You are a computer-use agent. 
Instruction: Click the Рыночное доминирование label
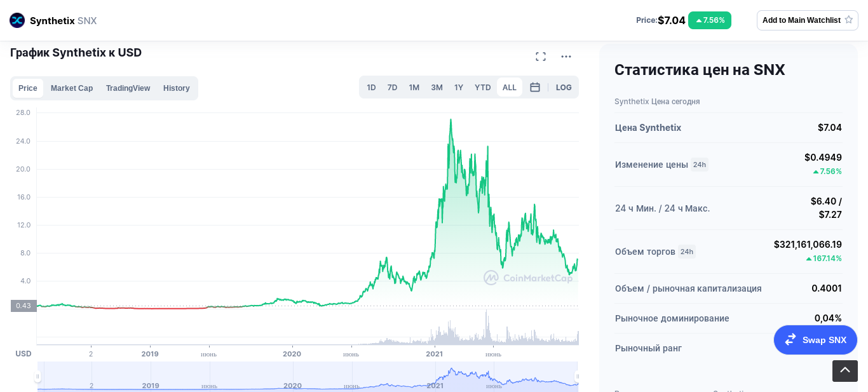(672, 318)
